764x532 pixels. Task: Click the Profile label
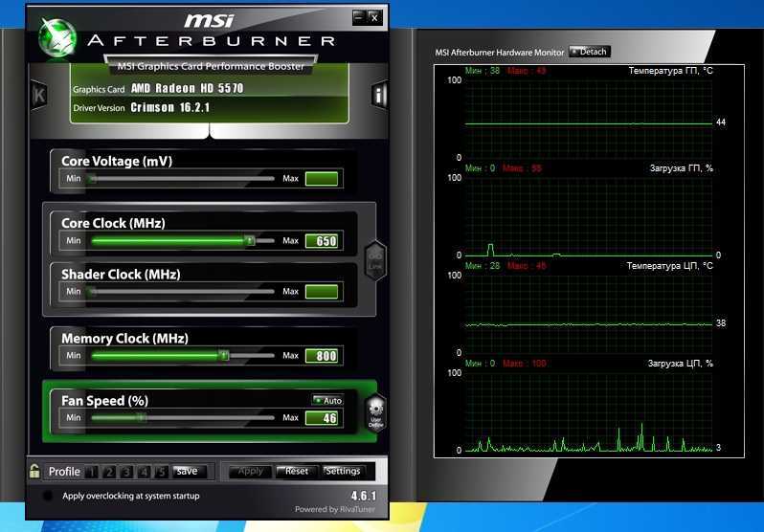[x=64, y=472]
